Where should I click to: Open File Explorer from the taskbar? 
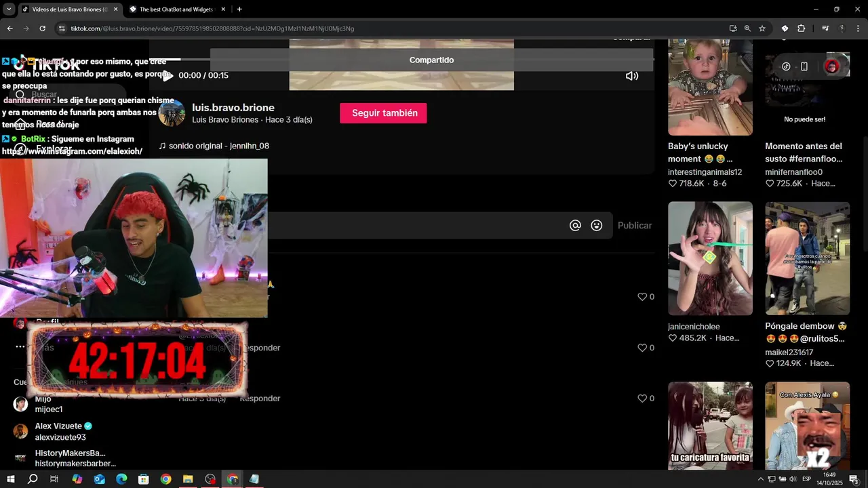click(x=188, y=479)
